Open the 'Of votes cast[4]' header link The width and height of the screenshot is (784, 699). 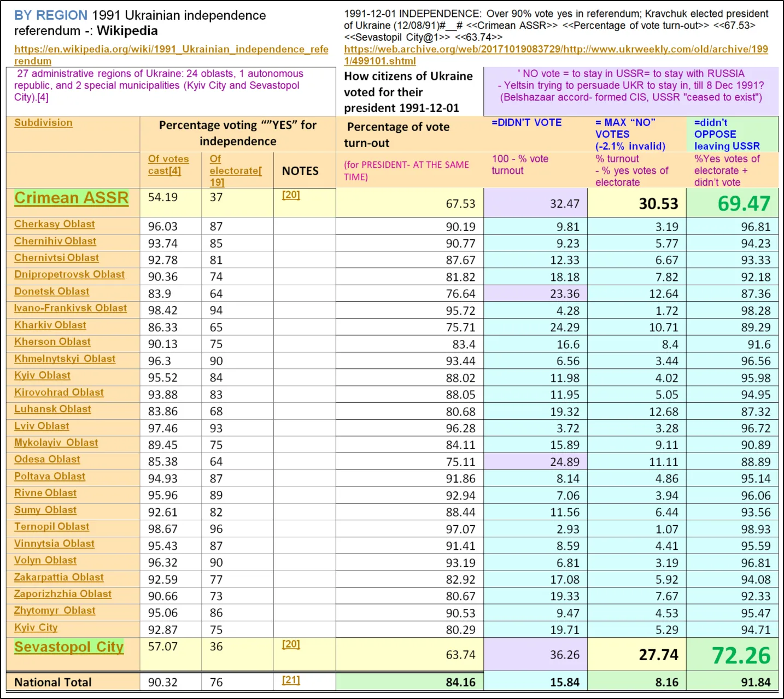168,165
